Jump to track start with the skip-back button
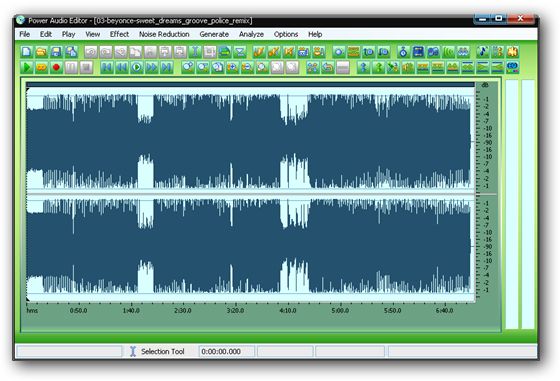 (x=106, y=67)
